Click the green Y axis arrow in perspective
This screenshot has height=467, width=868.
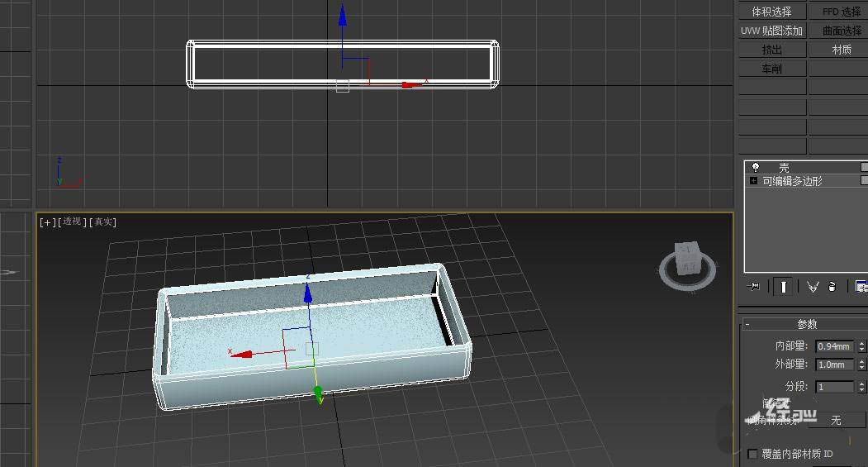coord(318,394)
